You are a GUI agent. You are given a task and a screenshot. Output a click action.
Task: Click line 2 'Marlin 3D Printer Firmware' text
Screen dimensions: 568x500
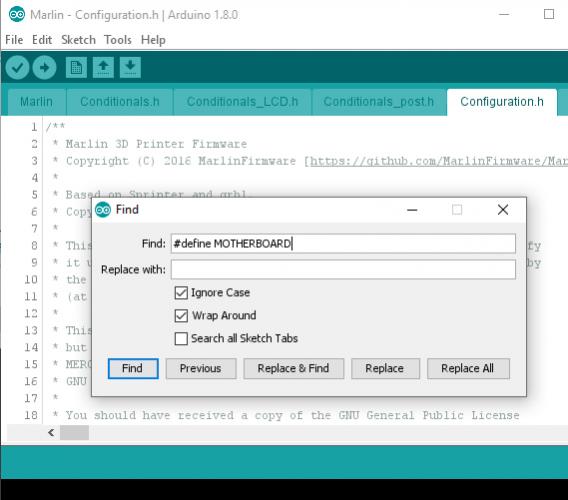(x=156, y=144)
